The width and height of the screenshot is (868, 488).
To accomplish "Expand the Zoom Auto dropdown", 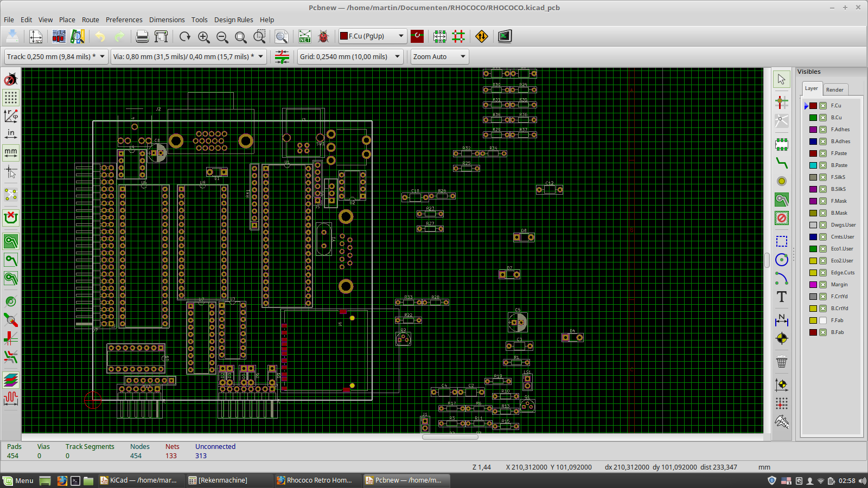I will 439,56.
